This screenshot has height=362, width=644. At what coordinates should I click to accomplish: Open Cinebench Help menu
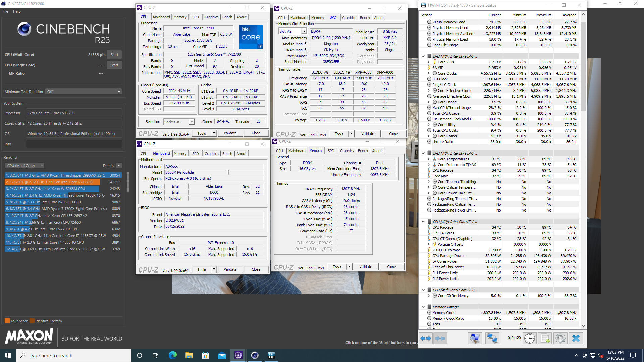[x=17, y=11]
